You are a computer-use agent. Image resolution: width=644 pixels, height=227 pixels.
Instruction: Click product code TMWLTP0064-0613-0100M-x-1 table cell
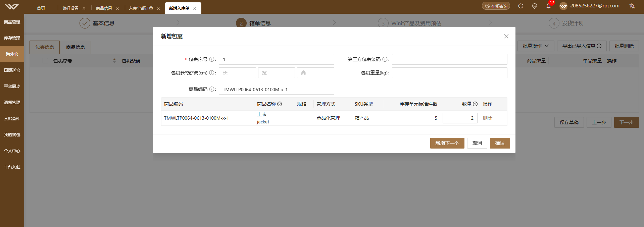(x=197, y=118)
